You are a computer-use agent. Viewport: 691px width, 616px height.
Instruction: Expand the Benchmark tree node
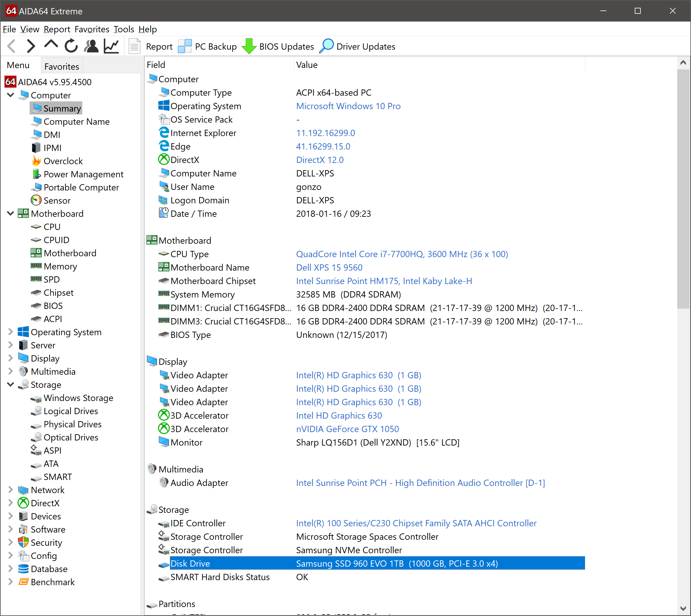tap(10, 582)
